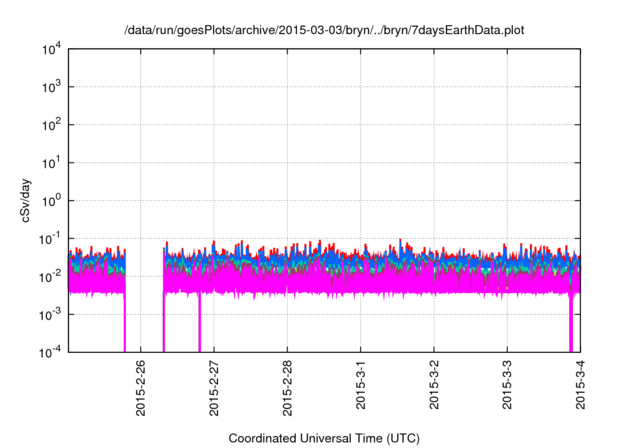
Task: Click the 10^-2 y-axis tick label
Action: coord(49,277)
